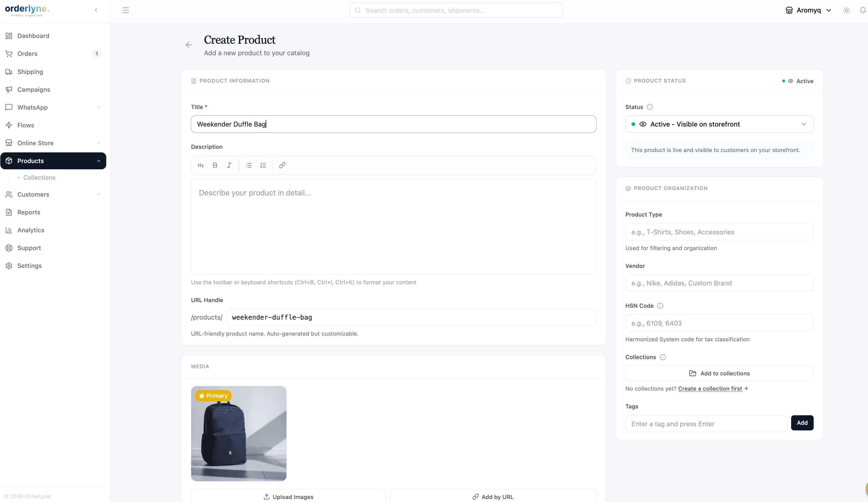
Task: Open Support in sidebar
Action: point(53,248)
